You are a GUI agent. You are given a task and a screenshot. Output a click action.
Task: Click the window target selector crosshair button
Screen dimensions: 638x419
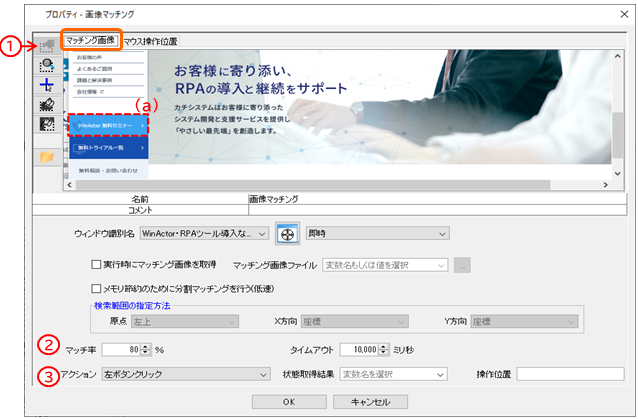[288, 234]
